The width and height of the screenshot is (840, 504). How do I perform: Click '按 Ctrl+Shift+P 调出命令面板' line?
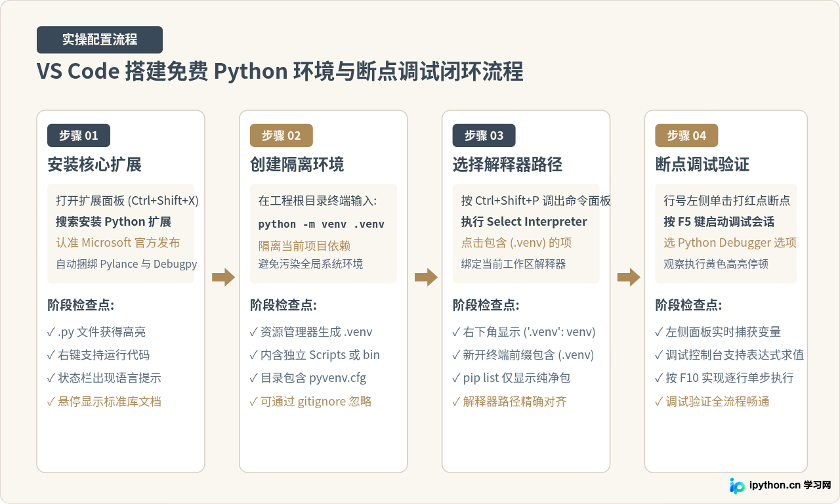(536, 201)
